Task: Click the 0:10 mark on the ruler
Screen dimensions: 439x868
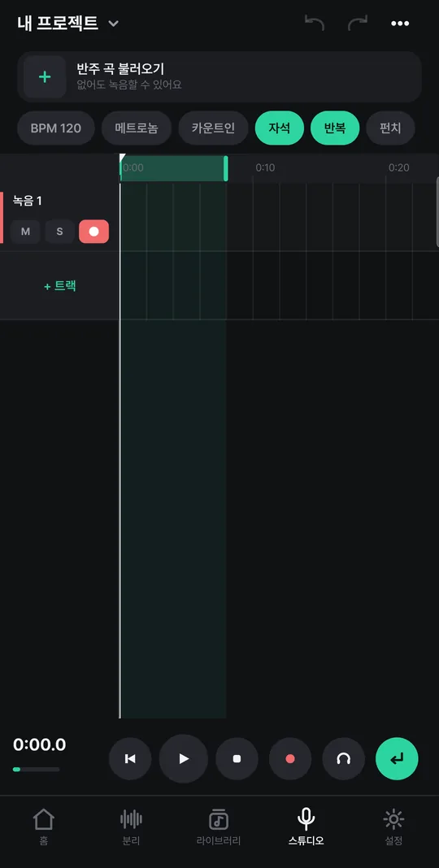Action: [265, 167]
